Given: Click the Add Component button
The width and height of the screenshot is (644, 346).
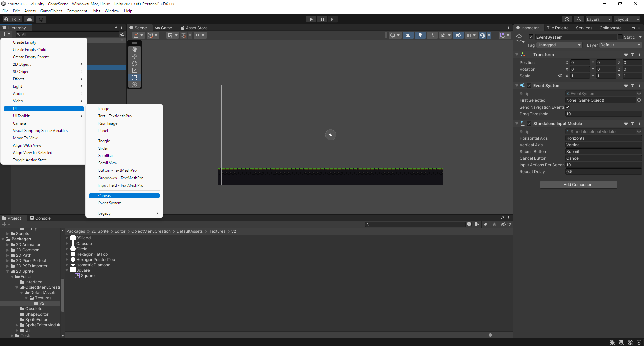Looking at the screenshot, I should [578, 185].
